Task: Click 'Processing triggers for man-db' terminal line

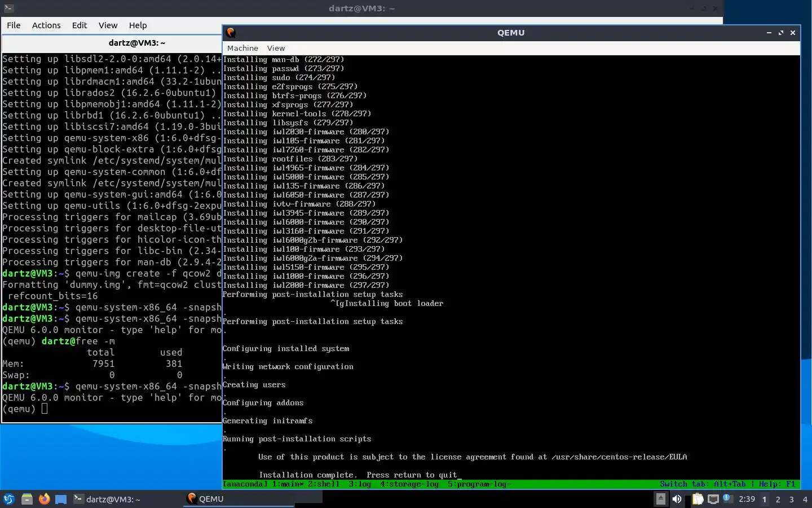Action: (112, 262)
